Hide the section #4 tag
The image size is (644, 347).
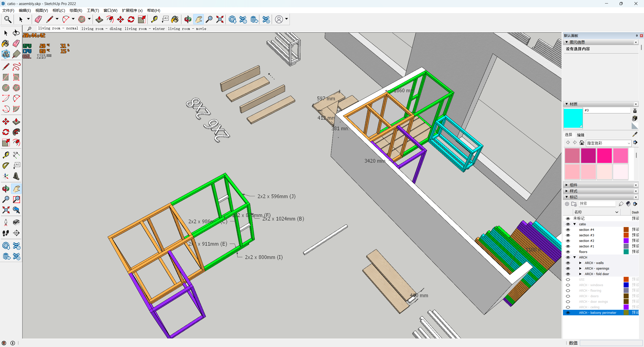[x=568, y=230]
